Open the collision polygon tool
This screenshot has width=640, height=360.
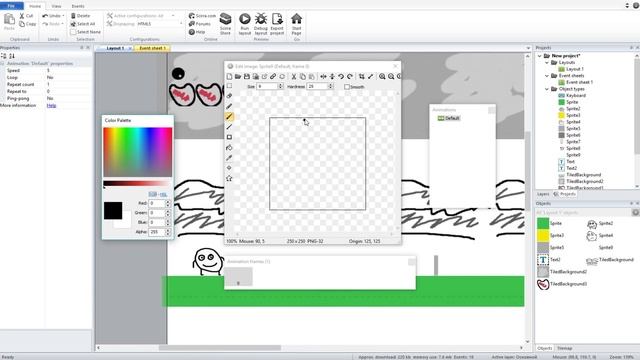coord(229,178)
